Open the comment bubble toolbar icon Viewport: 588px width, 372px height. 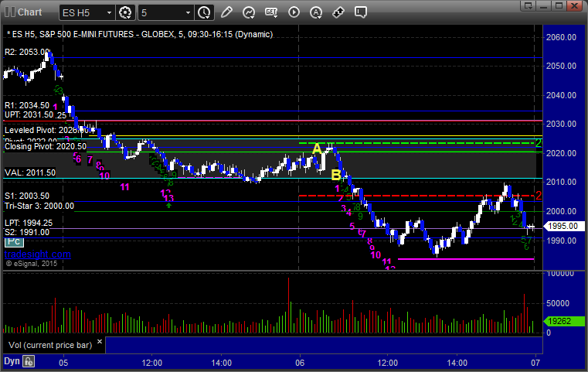(x=361, y=12)
